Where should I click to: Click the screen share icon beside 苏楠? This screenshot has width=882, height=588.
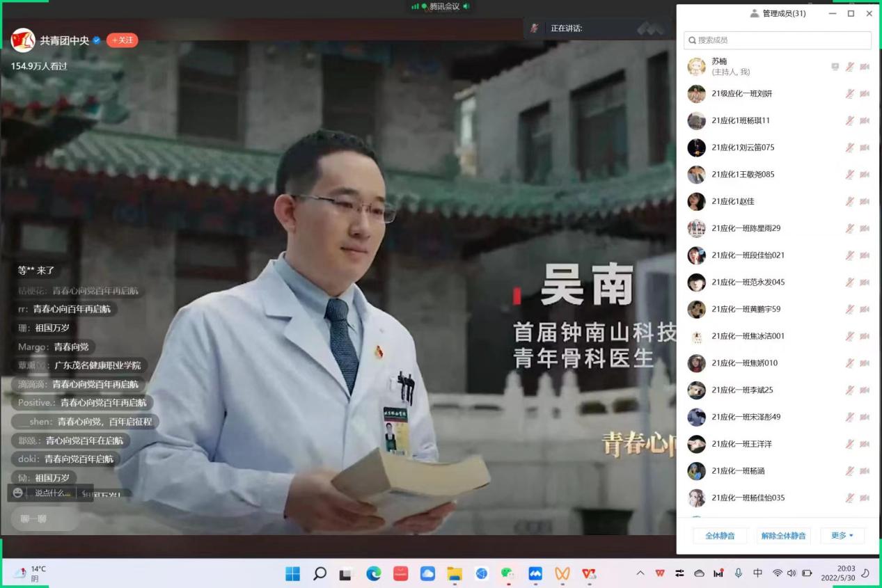click(x=835, y=67)
